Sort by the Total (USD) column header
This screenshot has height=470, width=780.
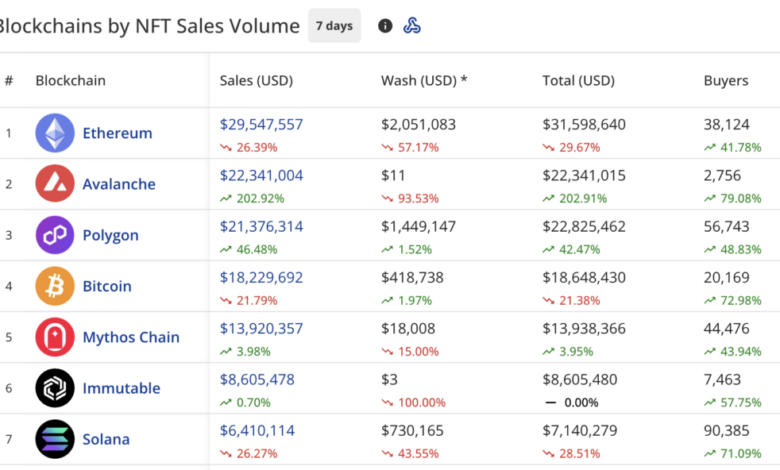pyautogui.click(x=579, y=81)
